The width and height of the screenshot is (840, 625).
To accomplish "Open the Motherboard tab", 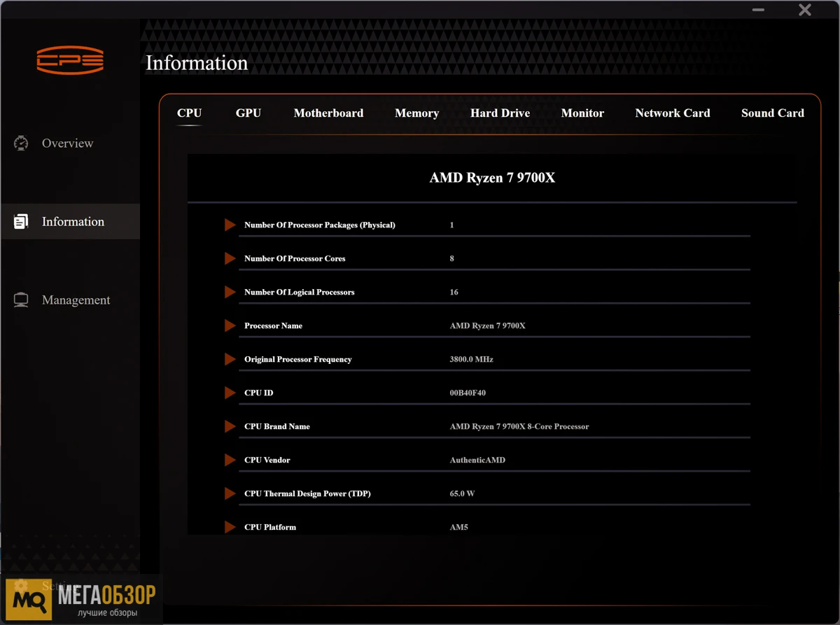I will pos(328,113).
